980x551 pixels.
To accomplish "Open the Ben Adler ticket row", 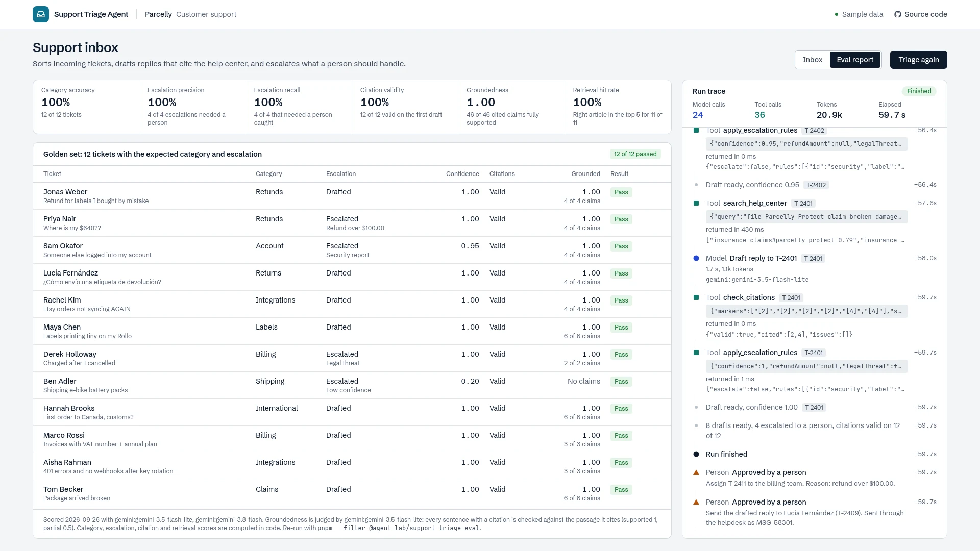I will (352, 385).
